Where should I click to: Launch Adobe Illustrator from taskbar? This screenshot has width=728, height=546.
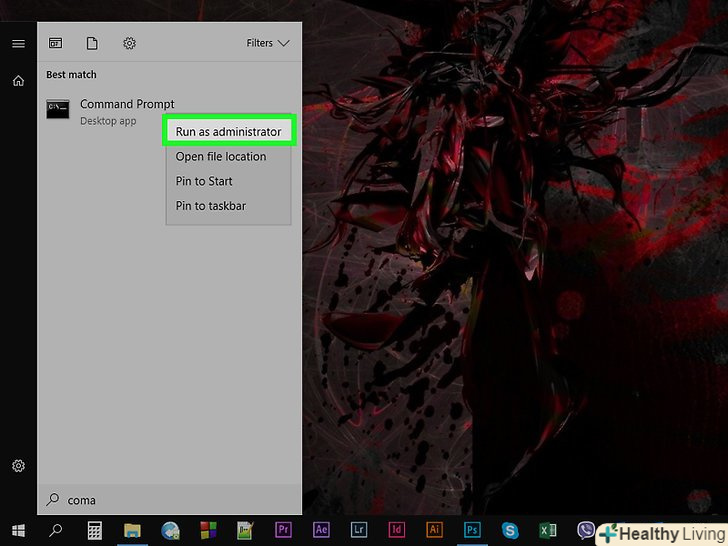434,530
